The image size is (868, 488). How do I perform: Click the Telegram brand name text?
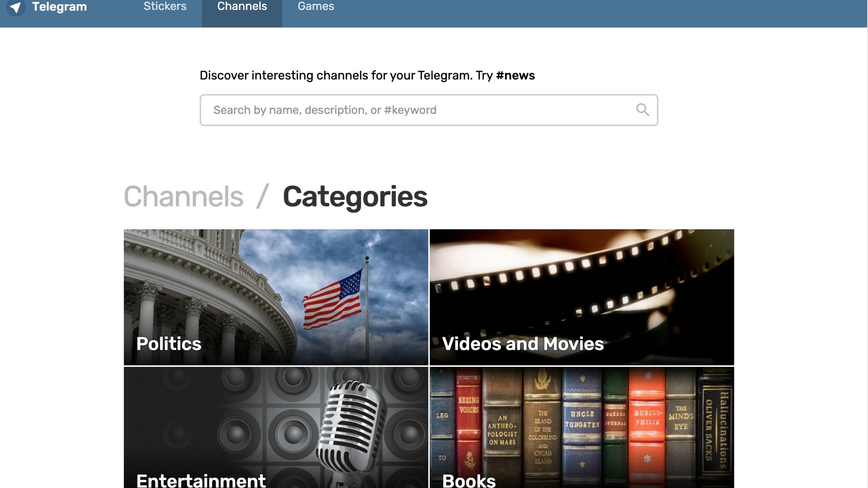[x=59, y=7]
